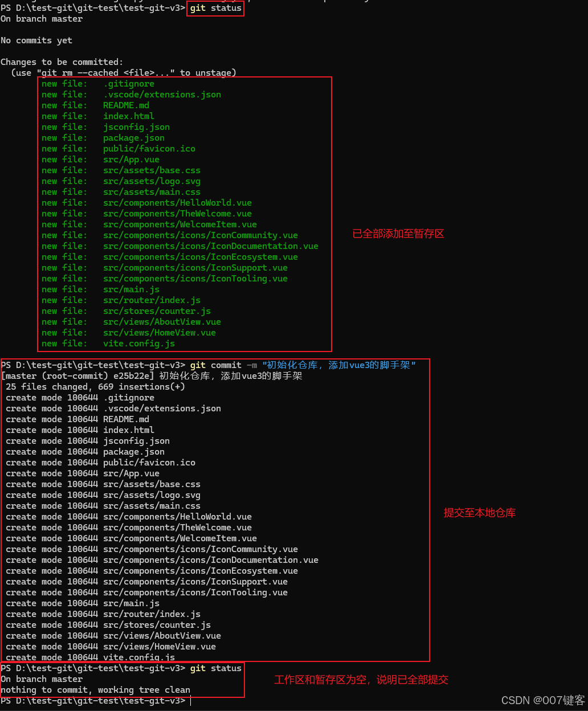588x711 pixels.
Task: Select the "new file: .gitignore" row
Action: pyautogui.click(x=98, y=84)
